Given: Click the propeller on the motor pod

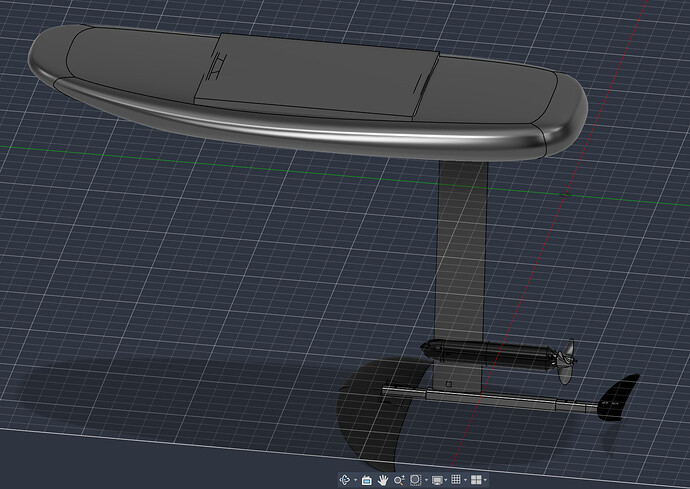Looking at the screenshot, I should pyautogui.click(x=565, y=361).
